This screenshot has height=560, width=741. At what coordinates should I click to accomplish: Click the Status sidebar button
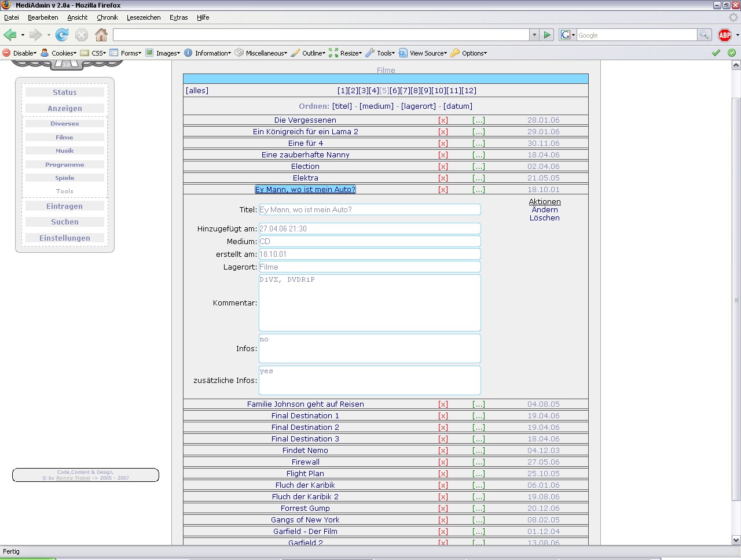coord(65,93)
